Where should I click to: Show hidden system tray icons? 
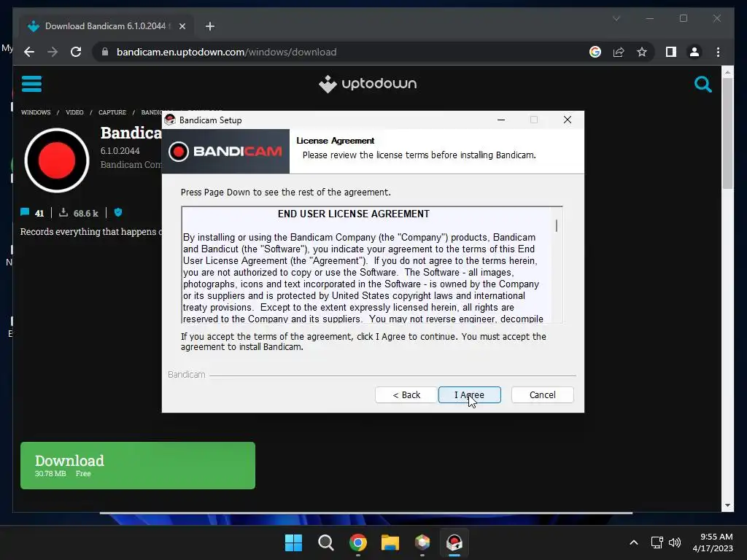click(634, 542)
